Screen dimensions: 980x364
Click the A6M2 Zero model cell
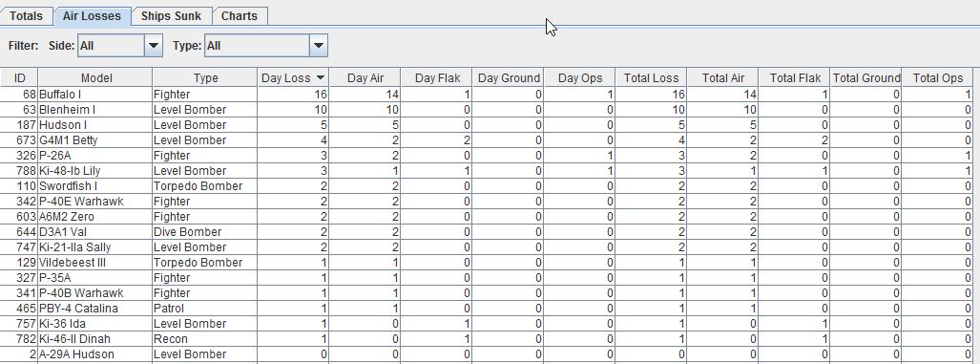pyautogui.click(x=95, y=217)
